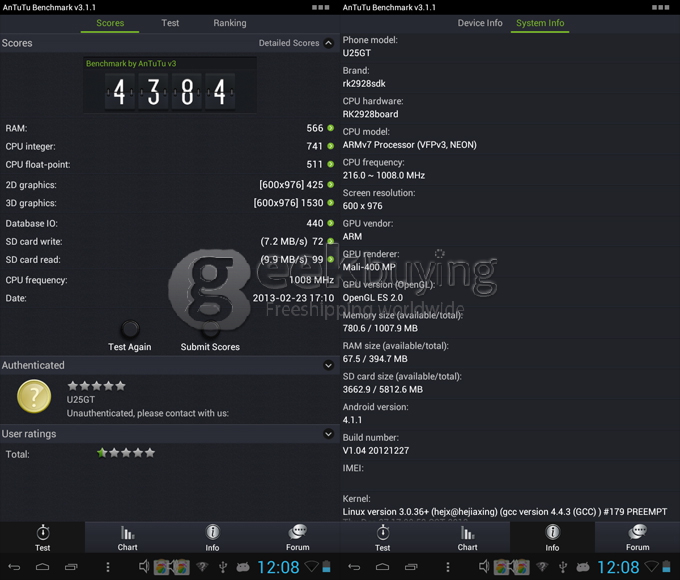Tap the 4384 total score counter
The image size is (680, 580).
click(170, 92)
